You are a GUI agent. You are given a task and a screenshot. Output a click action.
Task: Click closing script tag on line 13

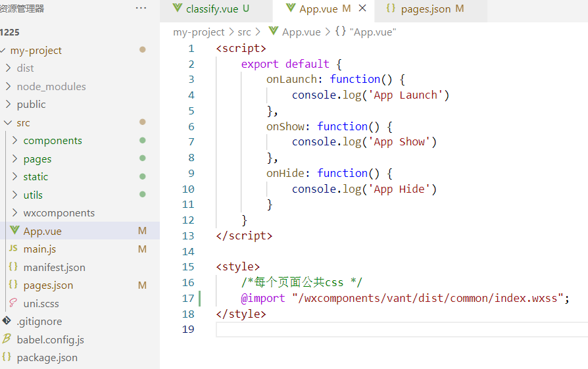click(x=244, y=235)
